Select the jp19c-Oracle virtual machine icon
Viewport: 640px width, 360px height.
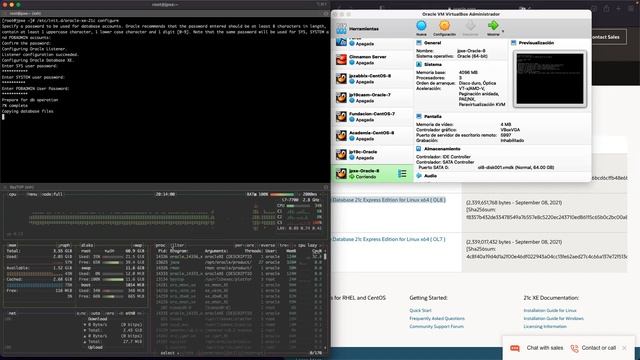341,154
